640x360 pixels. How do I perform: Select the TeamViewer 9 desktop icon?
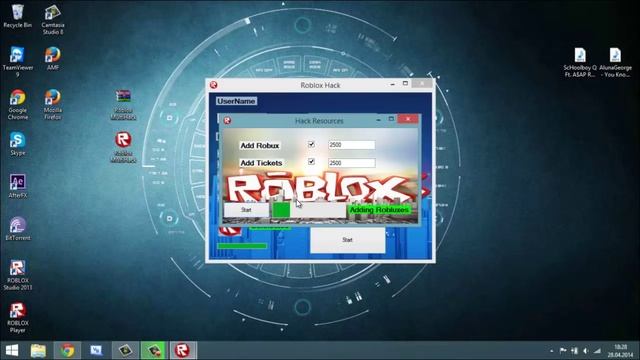pyautogui.click(x=17, y=61)
